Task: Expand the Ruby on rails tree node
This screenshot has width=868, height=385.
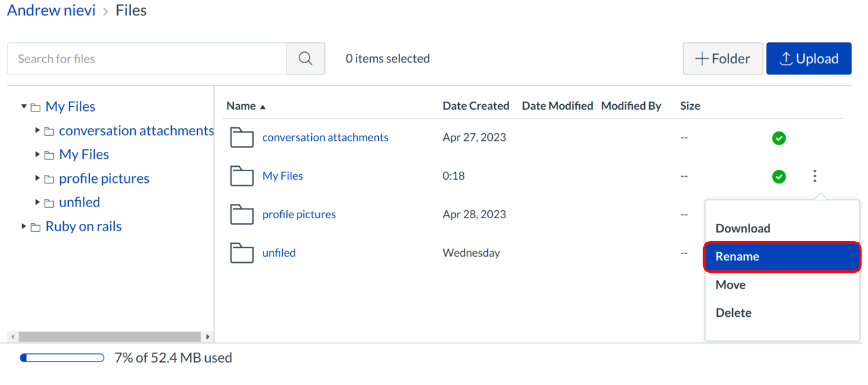Action: click(x=24, y=226)
